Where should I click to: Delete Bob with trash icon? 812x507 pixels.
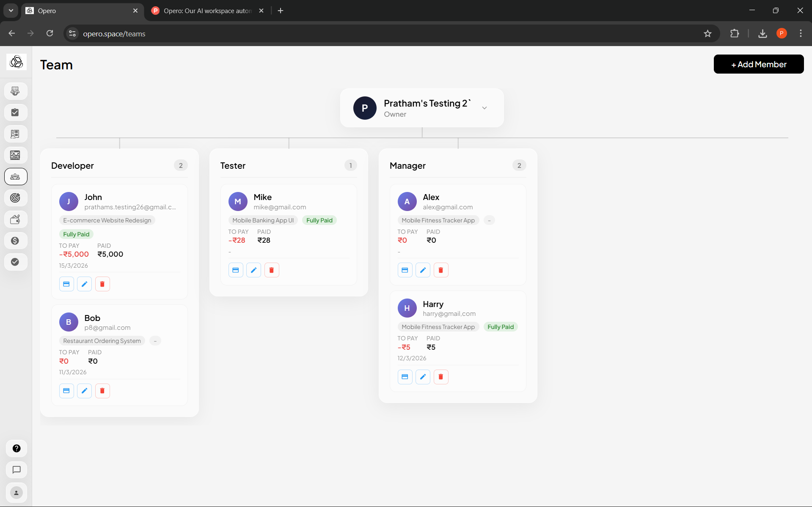[x=102, y=391]
